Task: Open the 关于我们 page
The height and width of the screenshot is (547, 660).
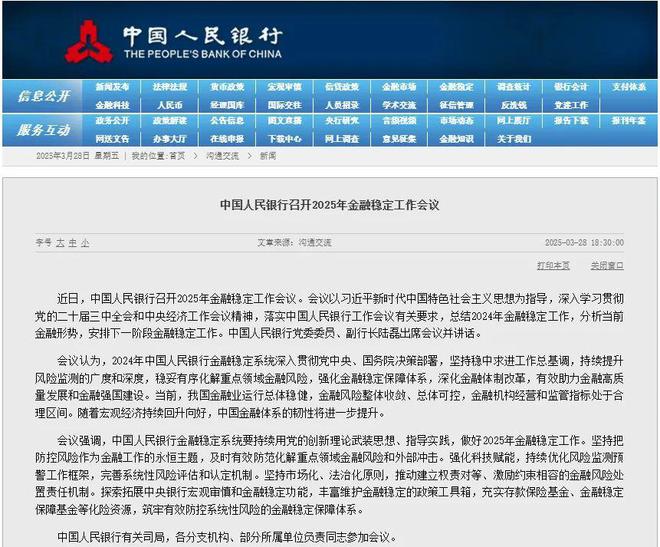Action: 514,139
